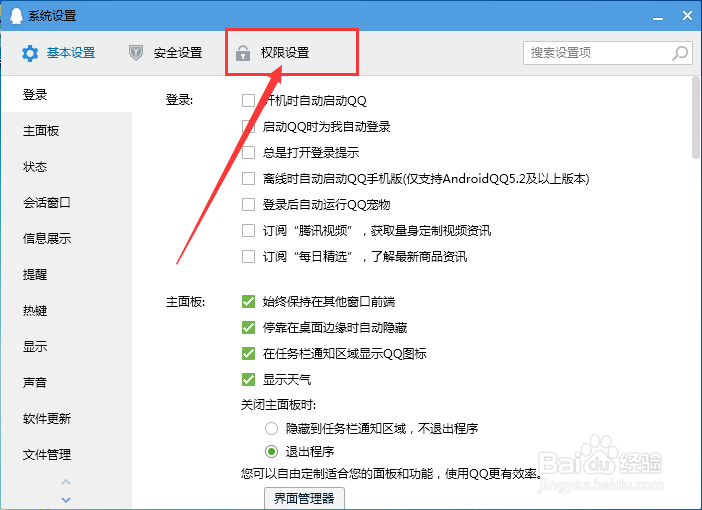Select 退出程序 radio option
Viewport: 702px width, 510px height.
click(271, 451)
